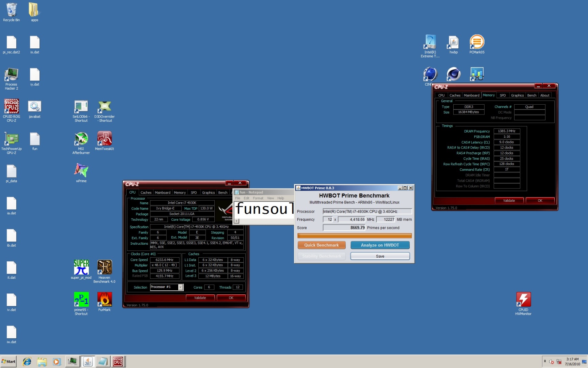Screen dimensions: 588x368
Task: Open Graphics tab in right CPU-Z window
Action: pyautogui.click(x=517, y=95)
